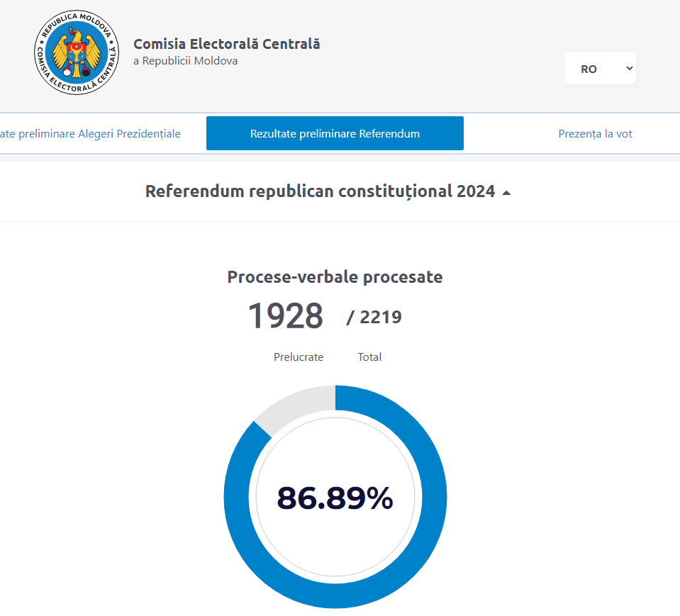The width and height of the screenshot is (680, 616).
Task: Click the caret arrow beside the referendum title
Action: (x=506, y=193)
